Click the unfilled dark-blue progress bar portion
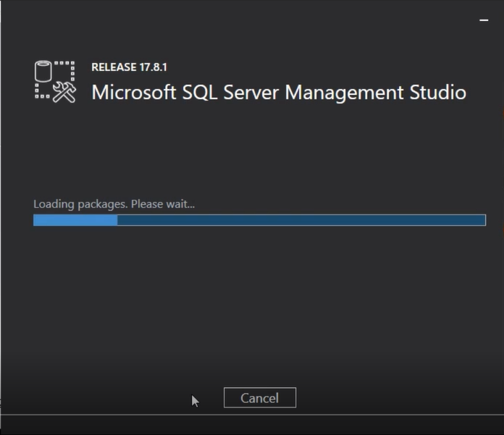 [301, 220]
